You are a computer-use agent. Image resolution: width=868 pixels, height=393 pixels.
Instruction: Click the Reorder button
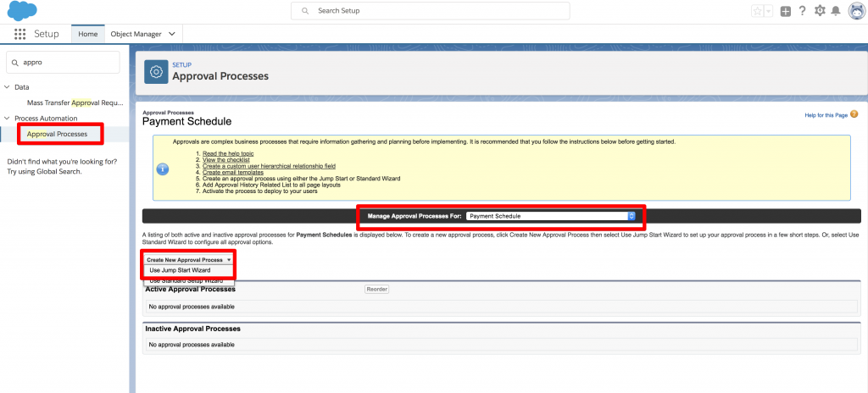click(376, 289)
